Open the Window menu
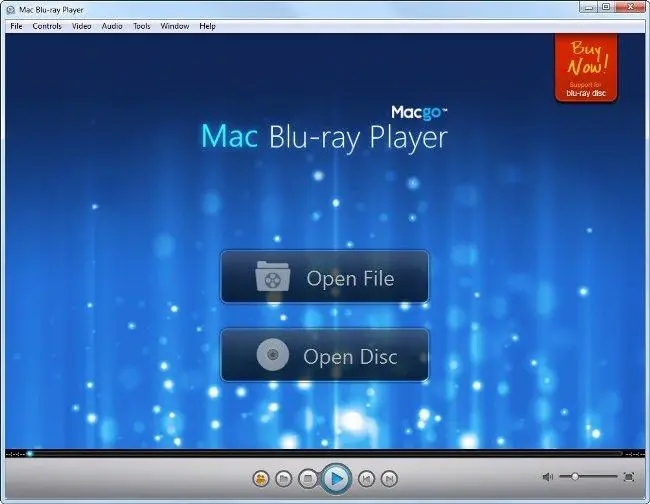 pyautogui.click(x=175, y=26)
